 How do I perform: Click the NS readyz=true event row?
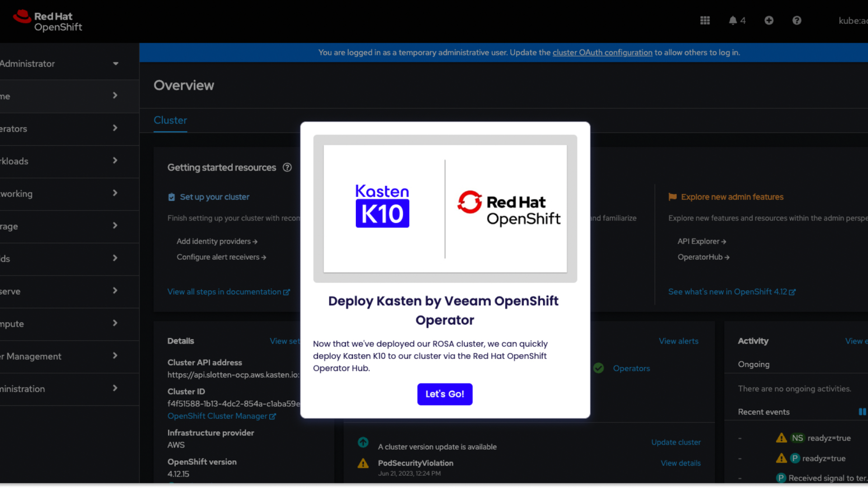[814, 438]
